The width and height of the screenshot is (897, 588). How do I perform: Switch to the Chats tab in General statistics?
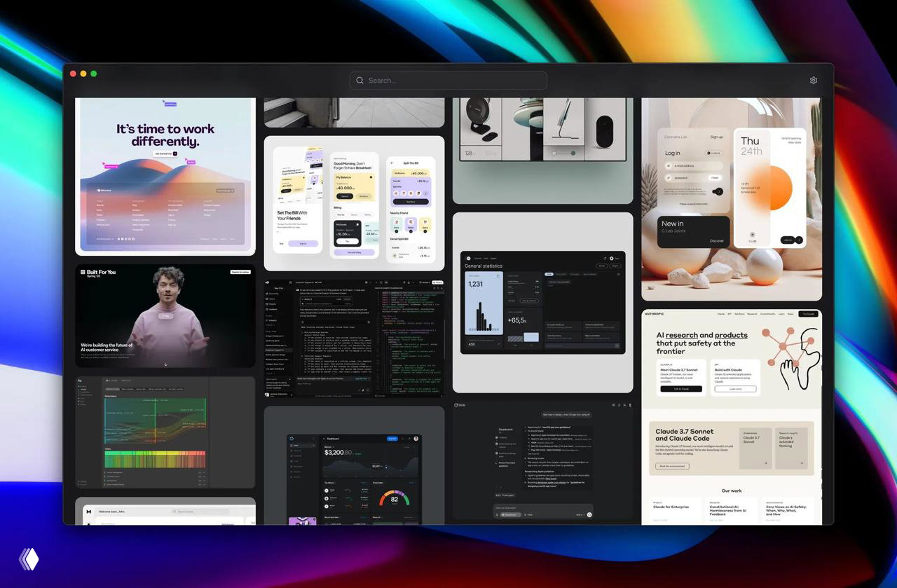[549, 274]
